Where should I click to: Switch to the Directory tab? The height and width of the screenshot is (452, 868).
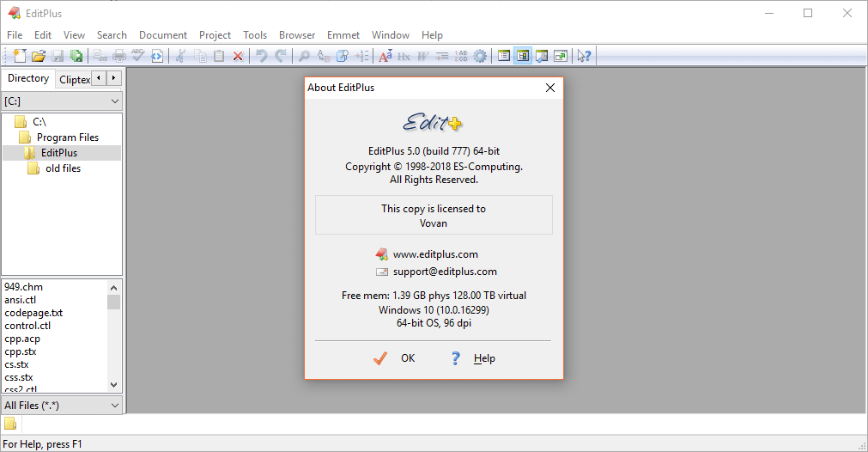tap(28, 78)
